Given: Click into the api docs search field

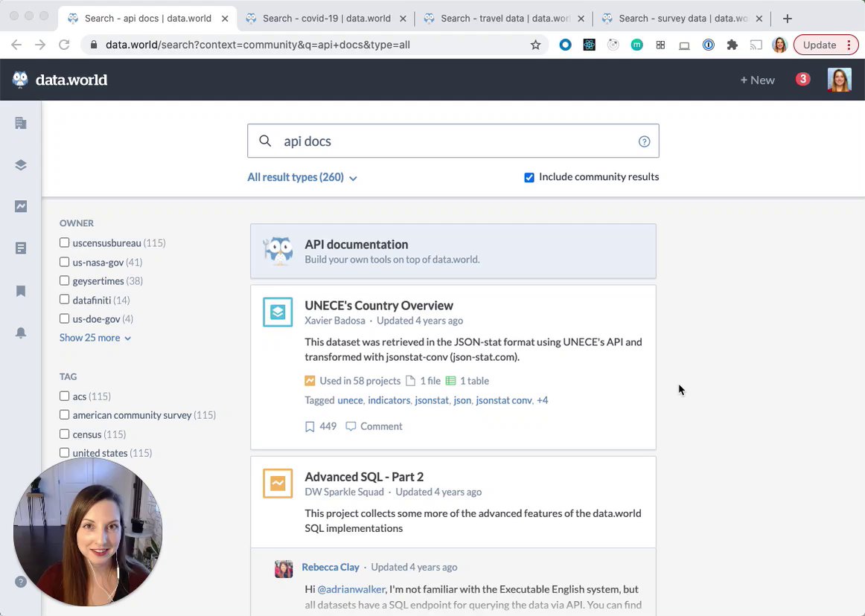Looking at the screenshot, I should click(454, 141).
